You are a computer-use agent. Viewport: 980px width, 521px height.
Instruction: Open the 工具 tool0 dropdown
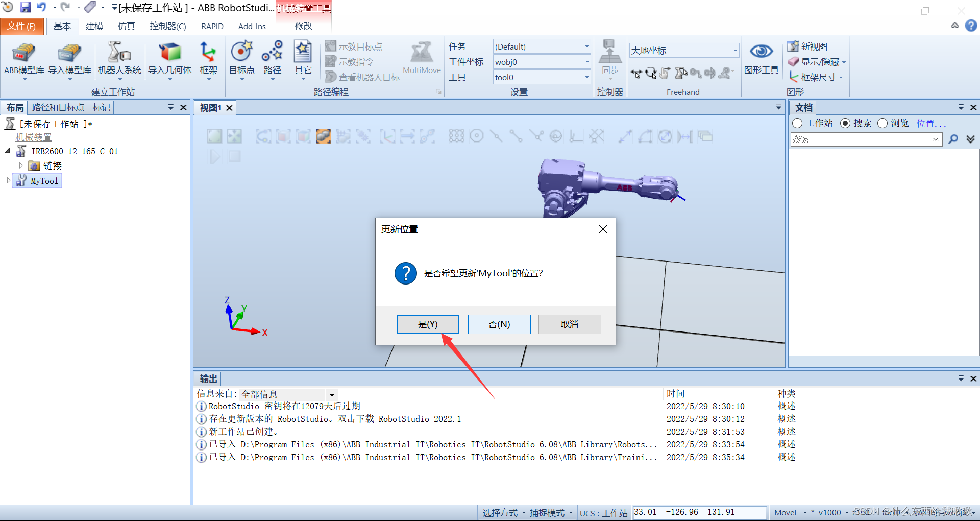tap(586, 77)
